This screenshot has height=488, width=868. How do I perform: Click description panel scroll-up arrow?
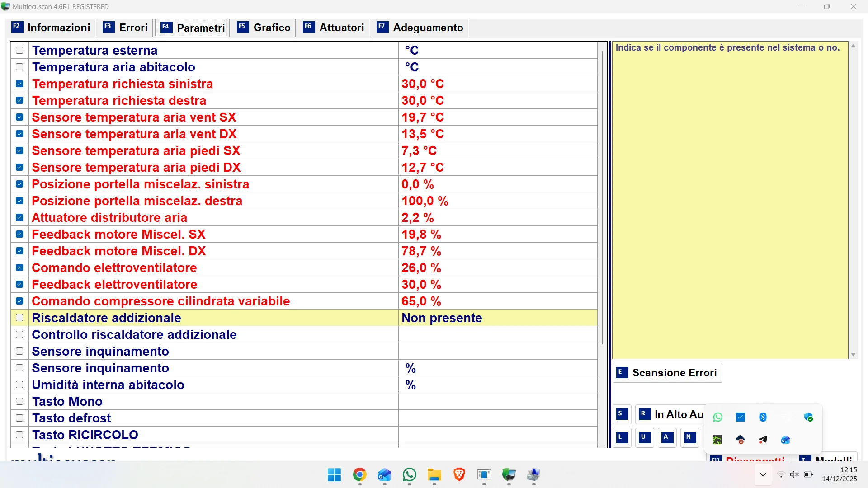click(853, 46)
